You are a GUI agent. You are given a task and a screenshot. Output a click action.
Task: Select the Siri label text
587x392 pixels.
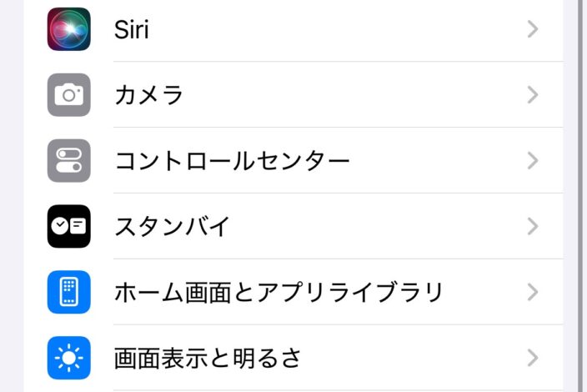point(132,29)
